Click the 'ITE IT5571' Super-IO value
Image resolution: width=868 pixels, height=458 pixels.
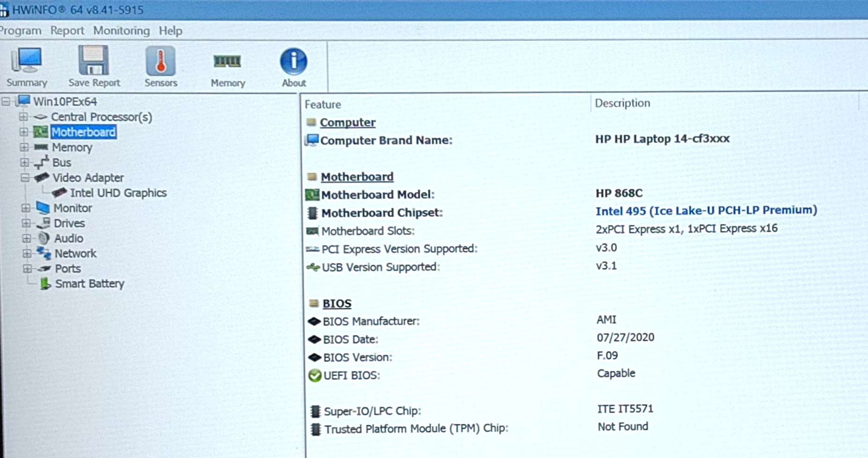[625, 409]
